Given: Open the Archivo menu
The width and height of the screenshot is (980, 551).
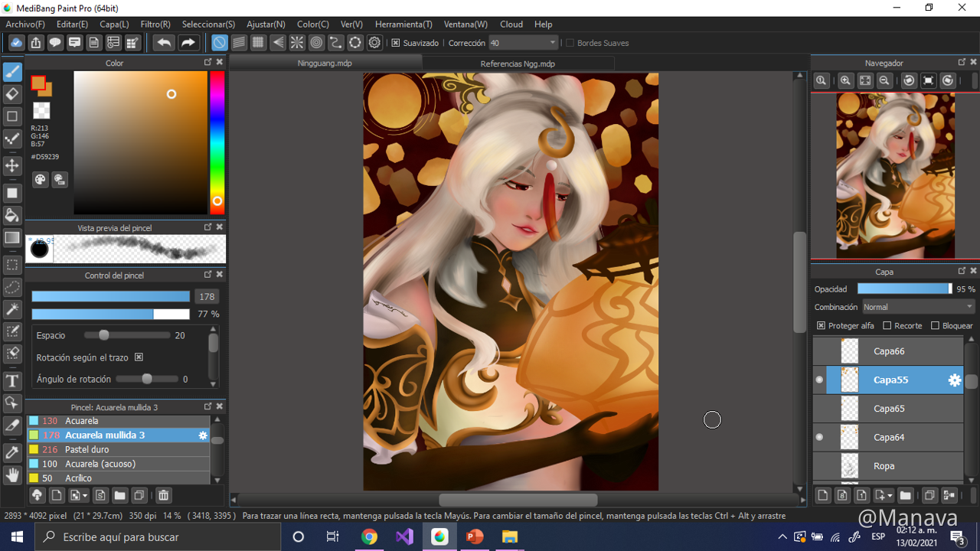Looking at the screenshot, I should click(25, 24).
